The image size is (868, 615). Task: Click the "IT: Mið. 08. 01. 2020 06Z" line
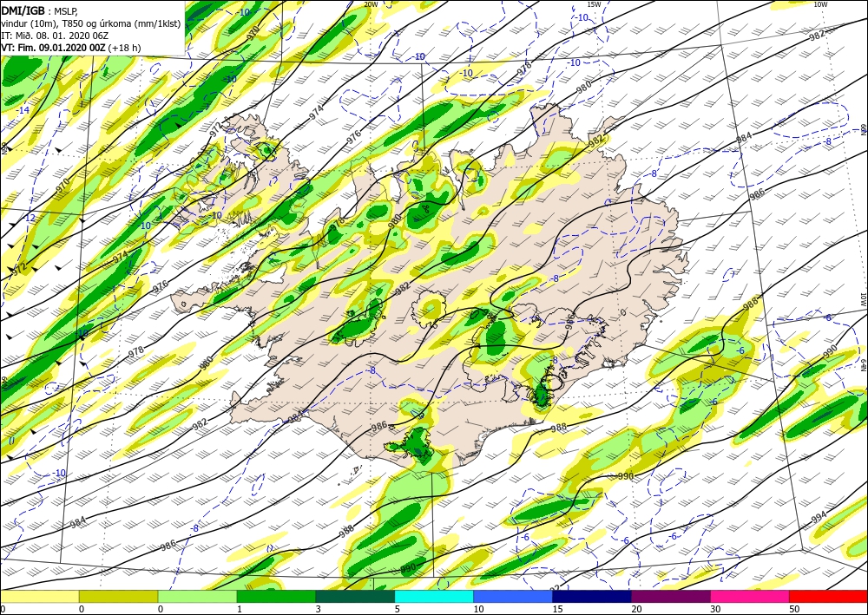(x=55, y=36)
